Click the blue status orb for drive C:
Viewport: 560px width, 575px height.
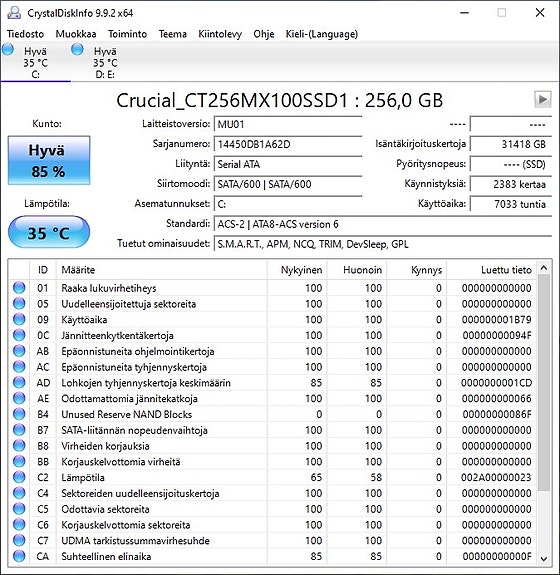click(x=8, y=49)
